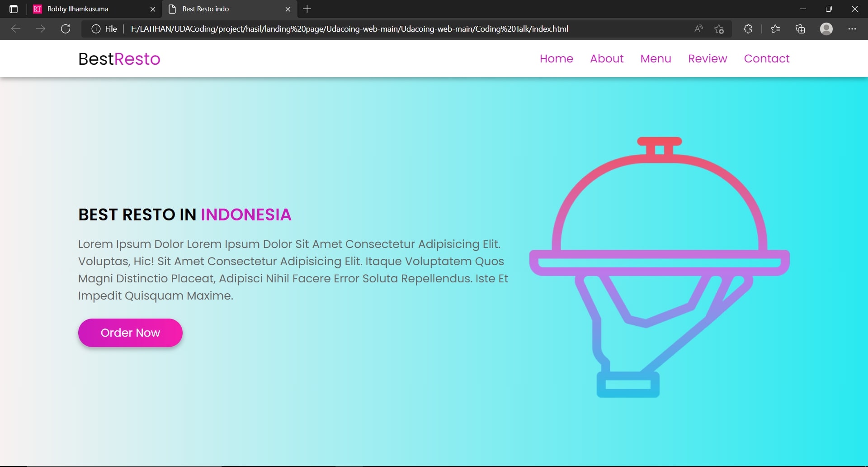
Task: Open Settings and more menu
Action: point(853,29)
